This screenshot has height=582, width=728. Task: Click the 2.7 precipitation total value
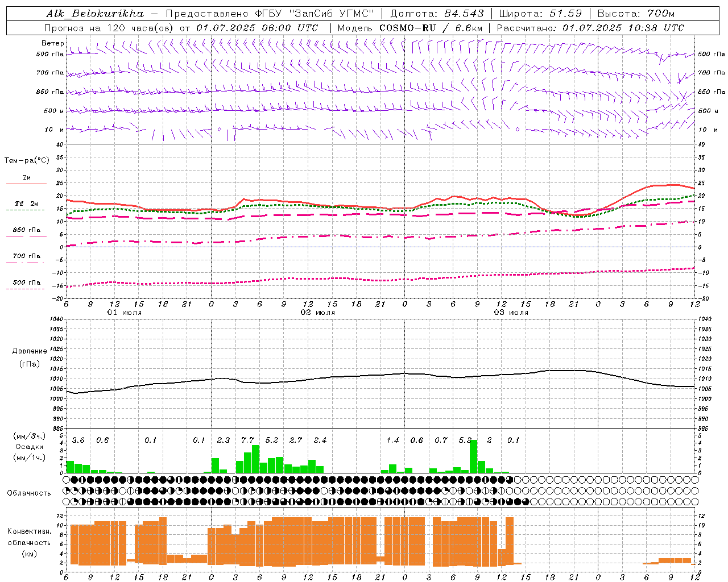[296, 440]
